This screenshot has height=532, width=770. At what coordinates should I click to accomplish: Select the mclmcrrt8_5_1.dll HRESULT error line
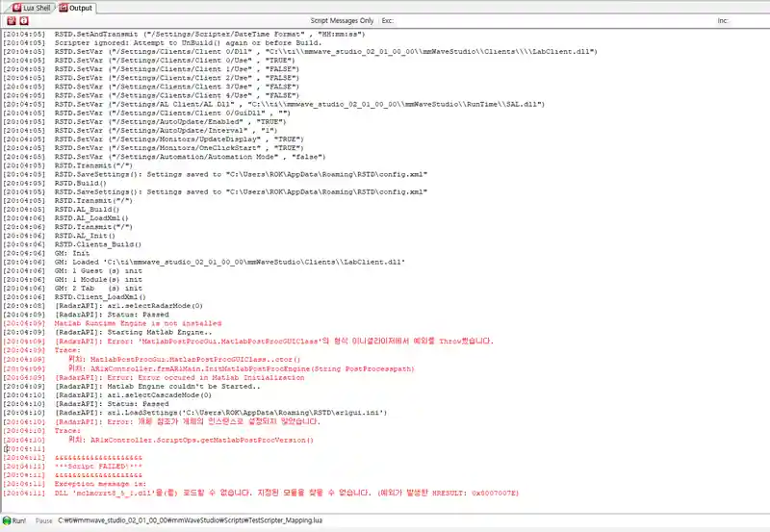(x=261, y=493)
